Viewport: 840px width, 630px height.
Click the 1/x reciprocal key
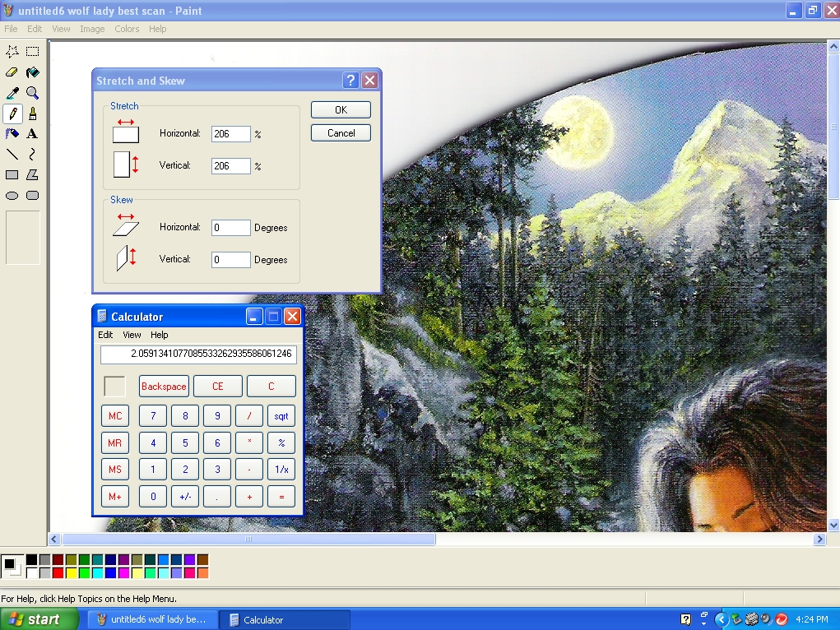coord(281,470)
